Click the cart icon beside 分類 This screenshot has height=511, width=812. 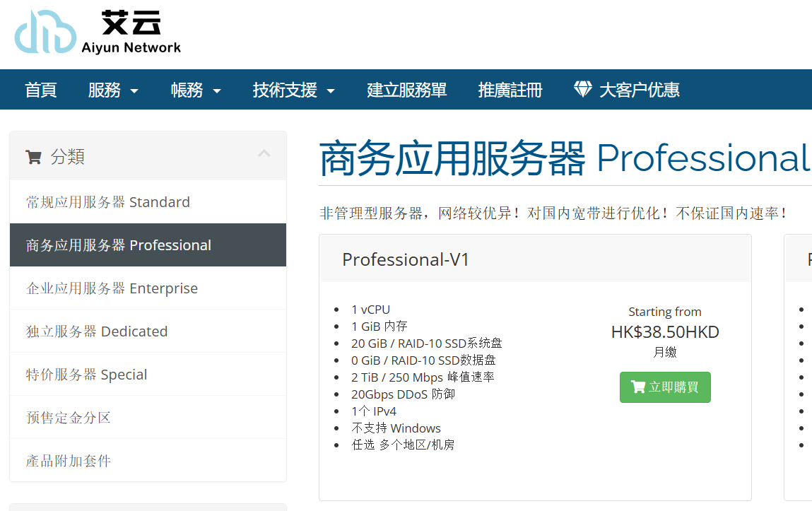[34, 157]
